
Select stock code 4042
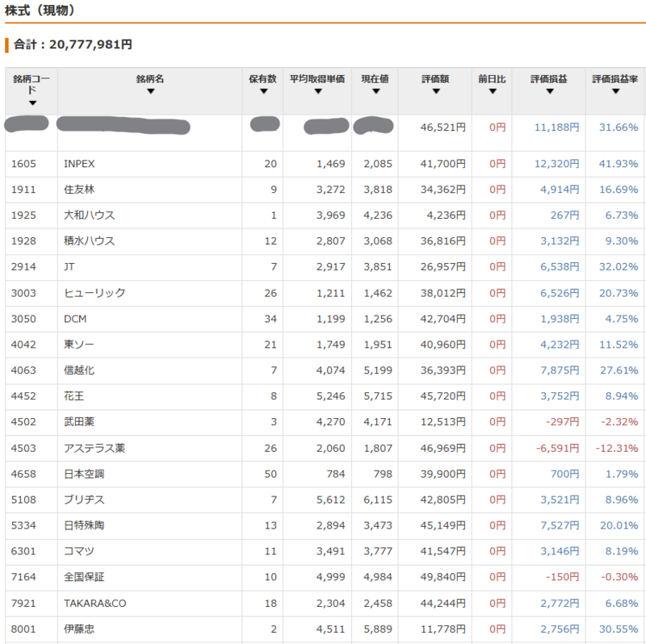tap(23, 345)
